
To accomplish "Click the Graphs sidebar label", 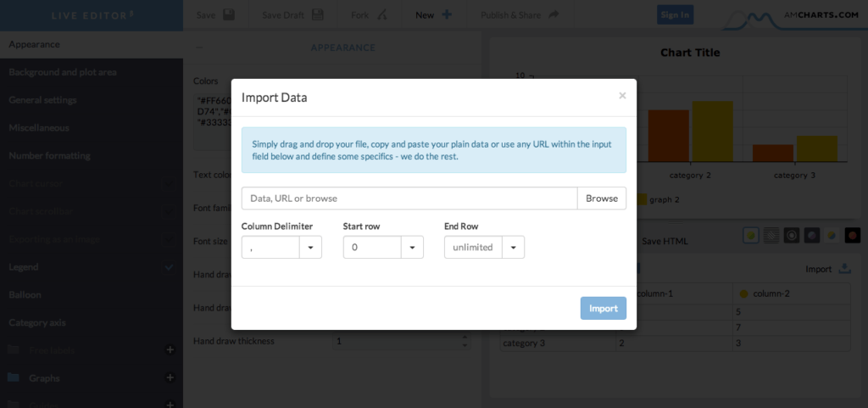I will (x=44, y=378).
